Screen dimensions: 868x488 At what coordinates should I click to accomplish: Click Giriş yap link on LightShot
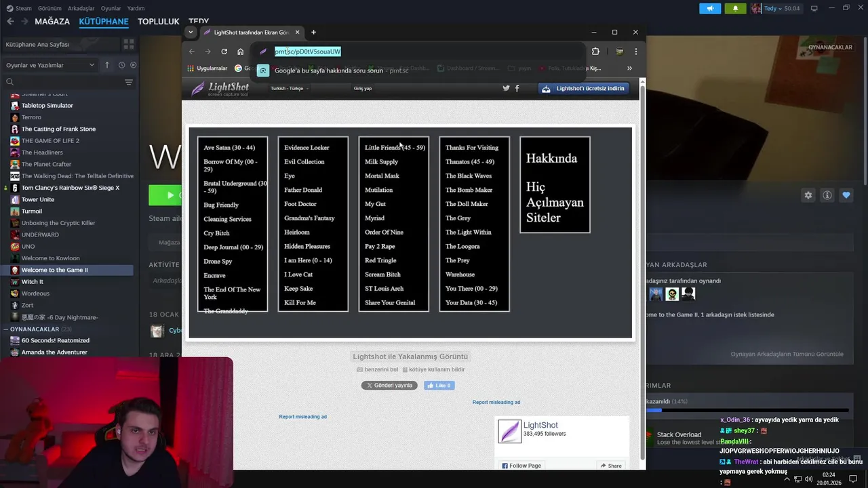[x=363, y=88]
